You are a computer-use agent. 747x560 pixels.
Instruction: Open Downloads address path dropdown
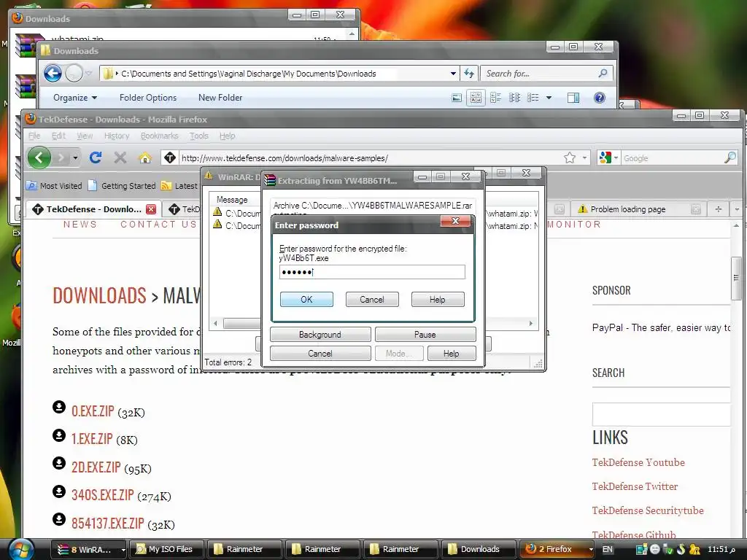[453, 74]
